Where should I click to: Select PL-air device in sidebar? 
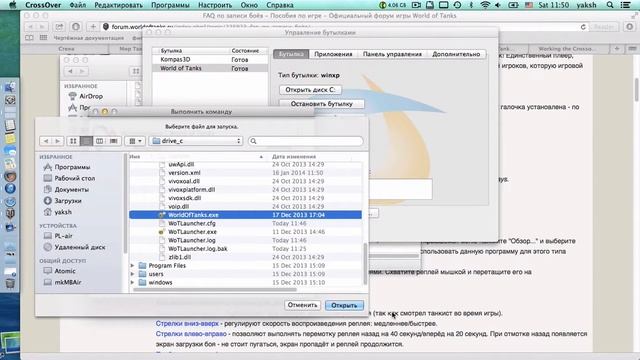(x=63, y=236)
